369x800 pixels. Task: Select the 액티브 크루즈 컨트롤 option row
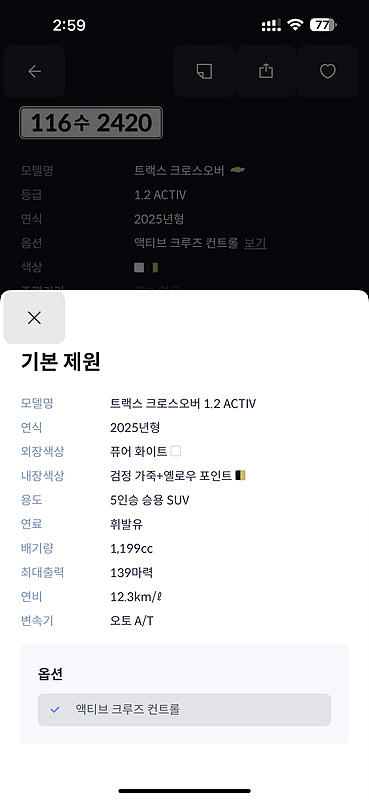coord(184,709)
